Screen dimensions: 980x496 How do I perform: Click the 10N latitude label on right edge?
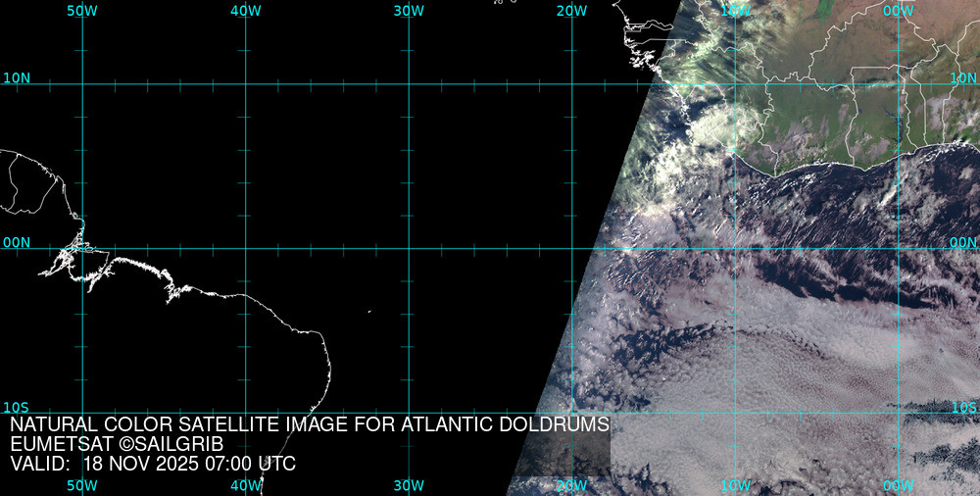963,77
